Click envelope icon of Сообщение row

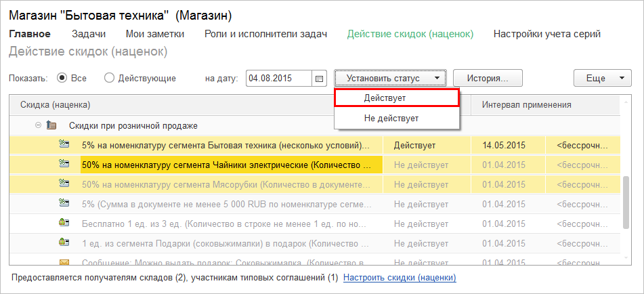coord(65,261)
